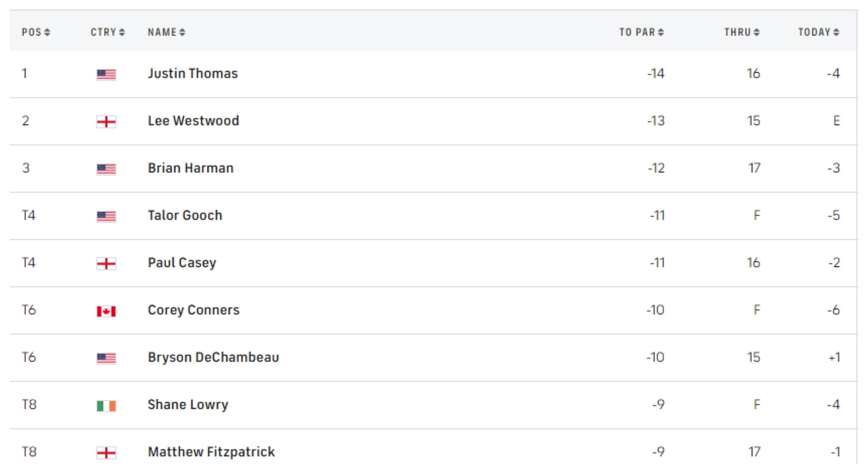Select Brian Harman's name
The width and height of the screenshot is (868, 474).
[191, 168]
